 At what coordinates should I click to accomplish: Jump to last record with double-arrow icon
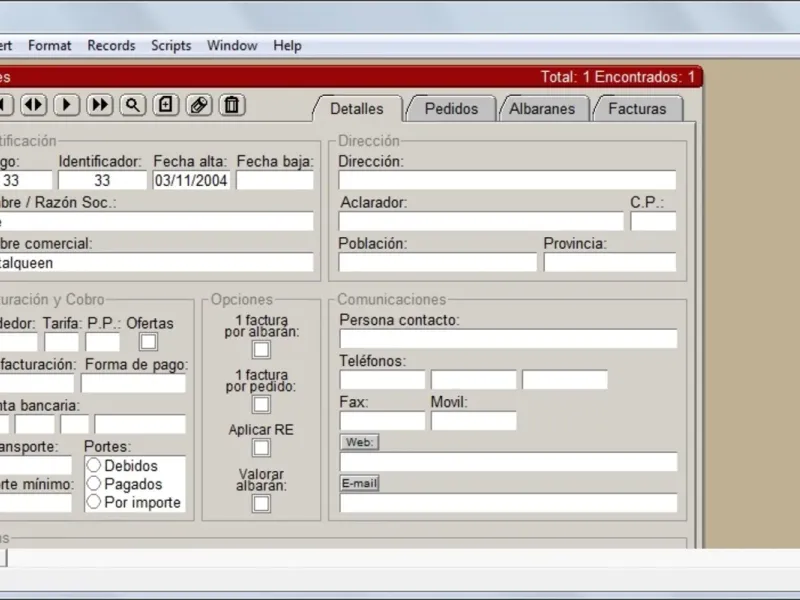click(99, 105)
